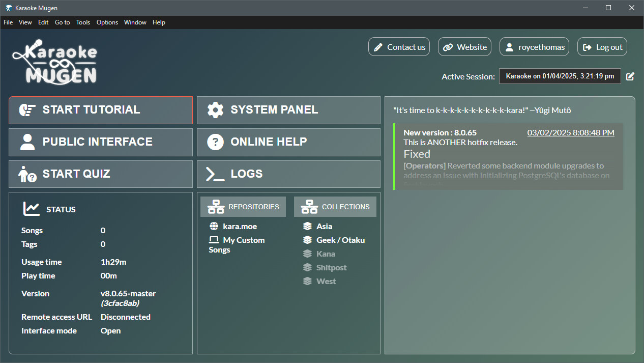
Task: Open the View menu
Action: pos(25,22)
